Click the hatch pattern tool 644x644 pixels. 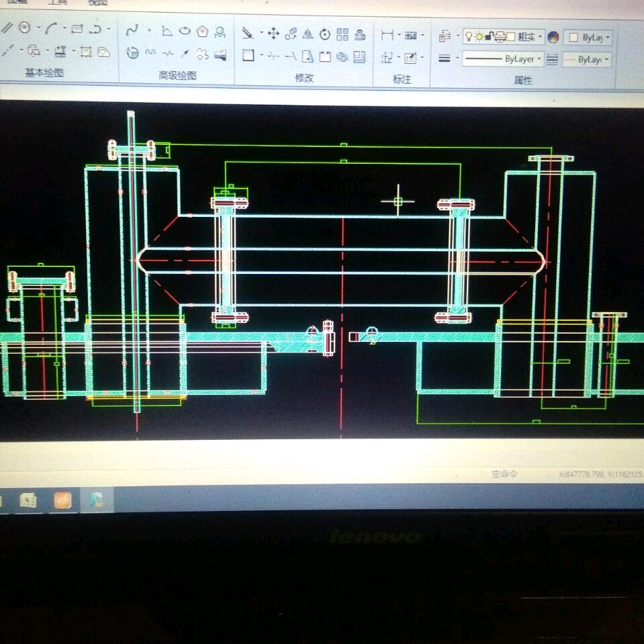point(86,51)
